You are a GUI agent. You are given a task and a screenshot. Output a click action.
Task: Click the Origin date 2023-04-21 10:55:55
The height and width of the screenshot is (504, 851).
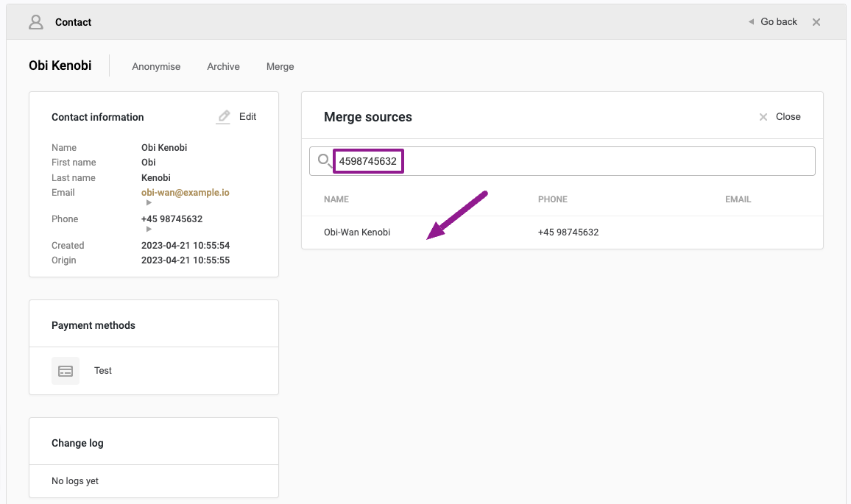coord(186,260)
